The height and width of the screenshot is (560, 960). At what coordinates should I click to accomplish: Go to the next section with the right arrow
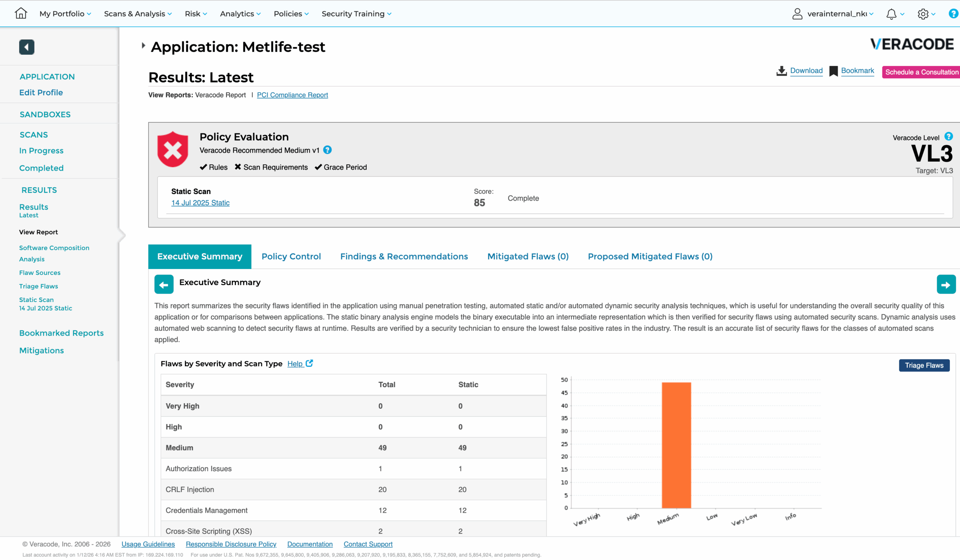point(946,285)
